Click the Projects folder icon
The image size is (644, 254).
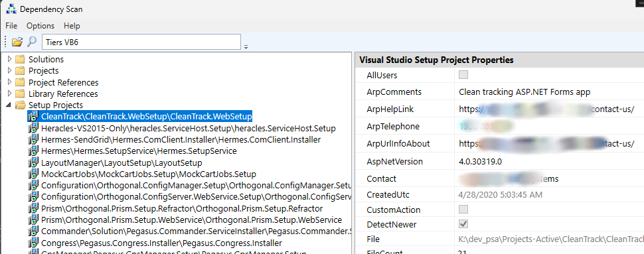(x=20, y=70)
